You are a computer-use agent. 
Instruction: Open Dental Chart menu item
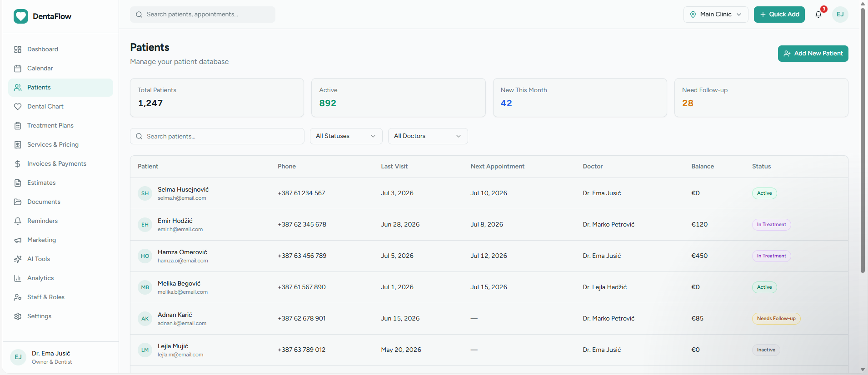pyautogui.click(x=60, y=107)
